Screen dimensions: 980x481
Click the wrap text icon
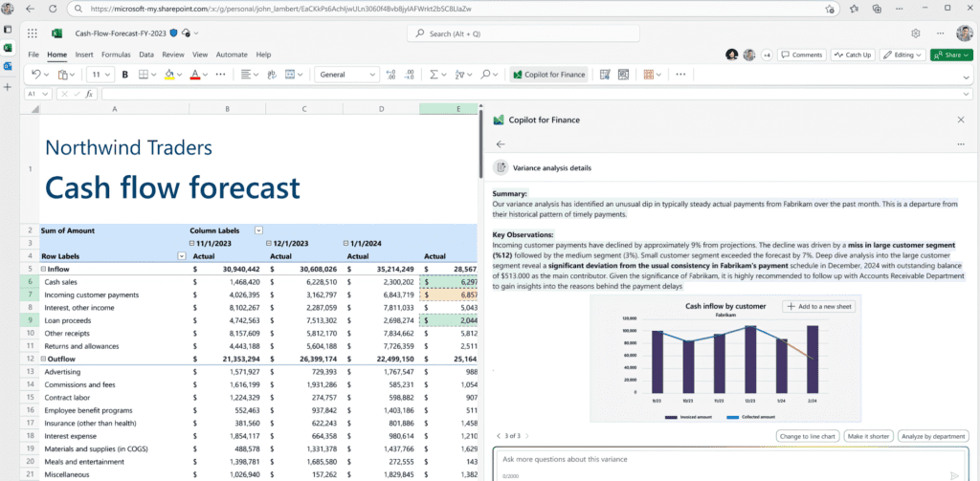272,75
